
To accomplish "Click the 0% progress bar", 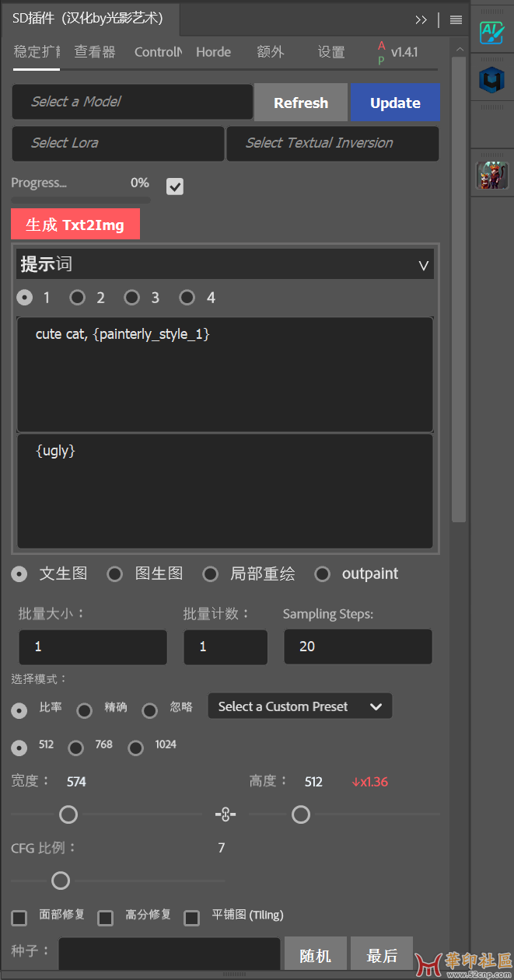I will click(x=81, y=201).
